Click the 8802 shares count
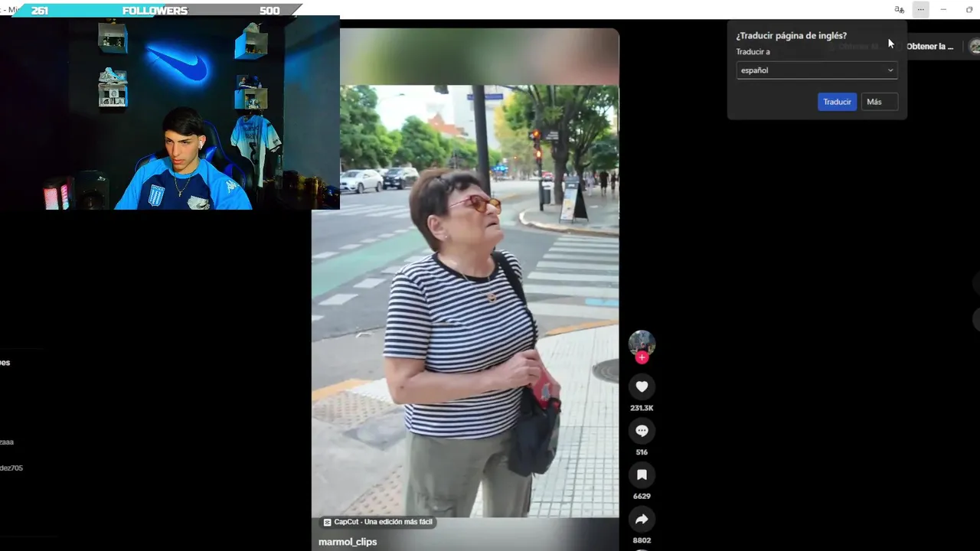 642,540
